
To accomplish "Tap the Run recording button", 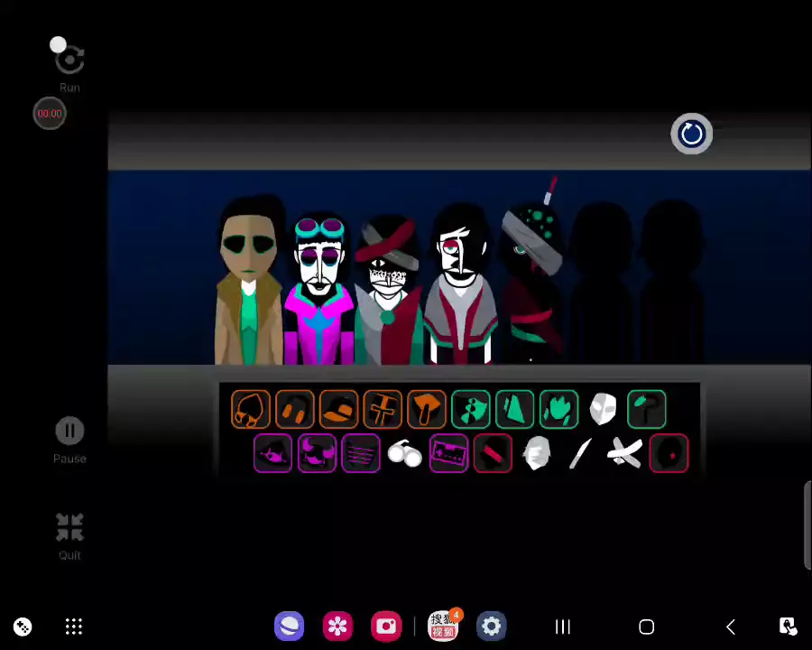I will (x=69, y=60).
